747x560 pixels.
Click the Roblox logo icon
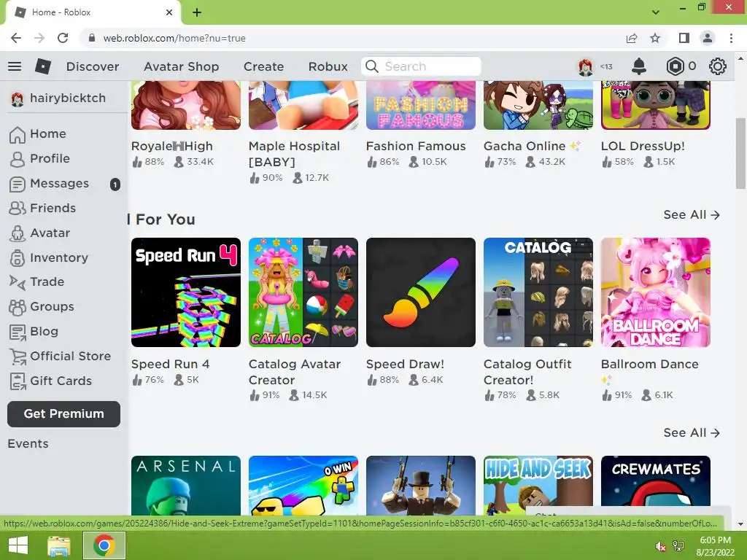coord(43,66)
